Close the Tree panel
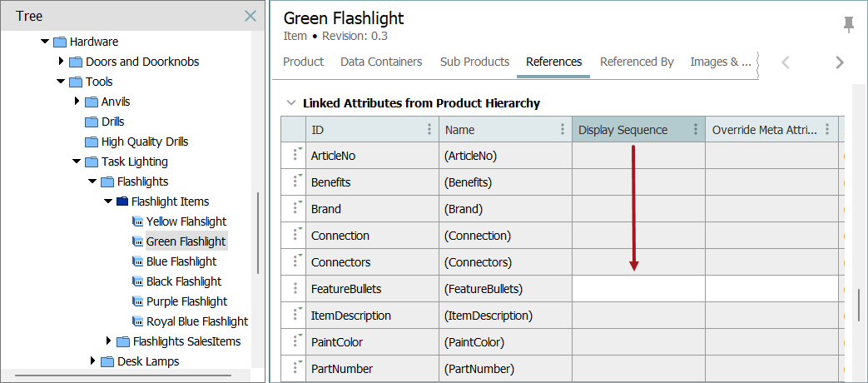The image size is (868, 383). 250,16
